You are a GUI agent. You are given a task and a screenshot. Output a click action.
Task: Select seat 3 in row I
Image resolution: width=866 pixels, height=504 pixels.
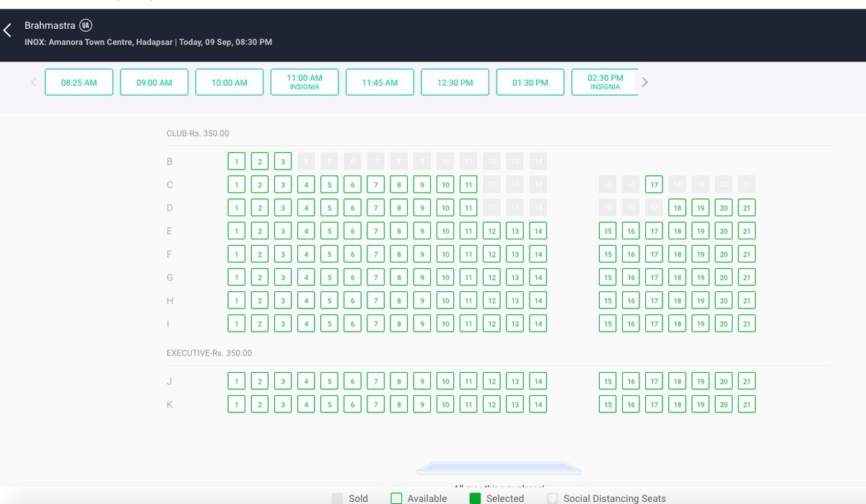point(283,324)
